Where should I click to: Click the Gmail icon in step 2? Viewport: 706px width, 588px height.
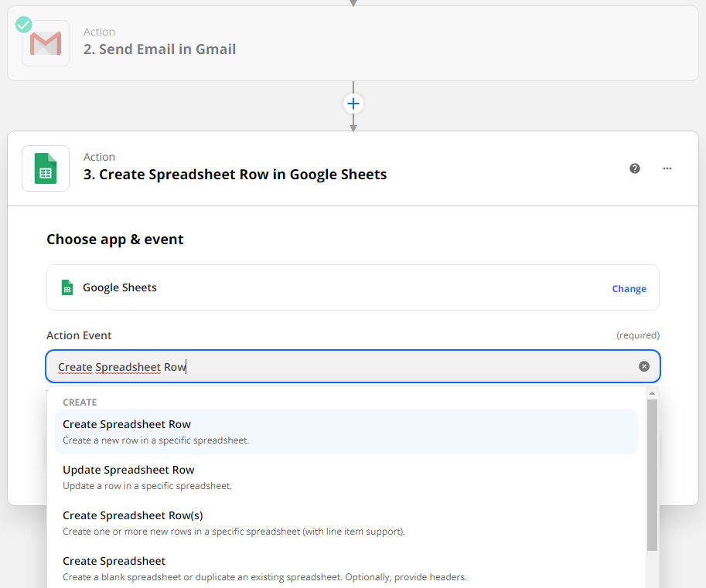pyautogui.click(x=46, y=43)
